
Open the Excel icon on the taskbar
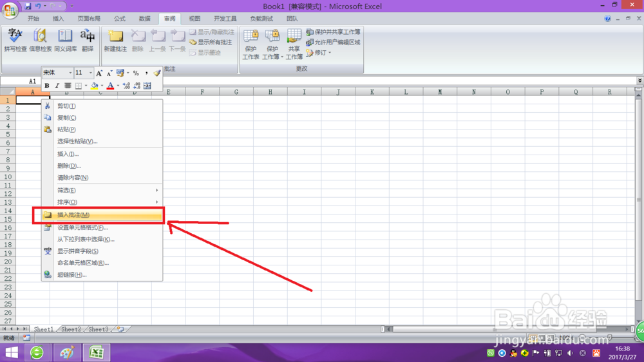[x=96, y=352]
